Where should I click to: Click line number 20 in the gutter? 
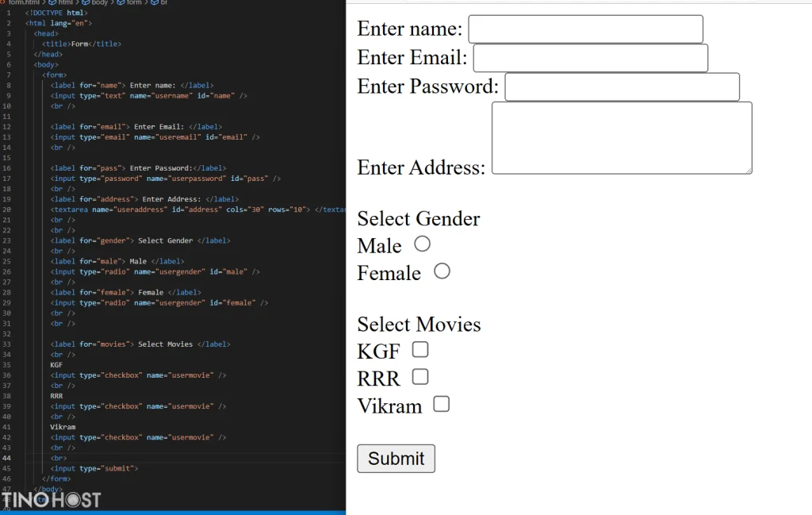(x=6, y=209)
